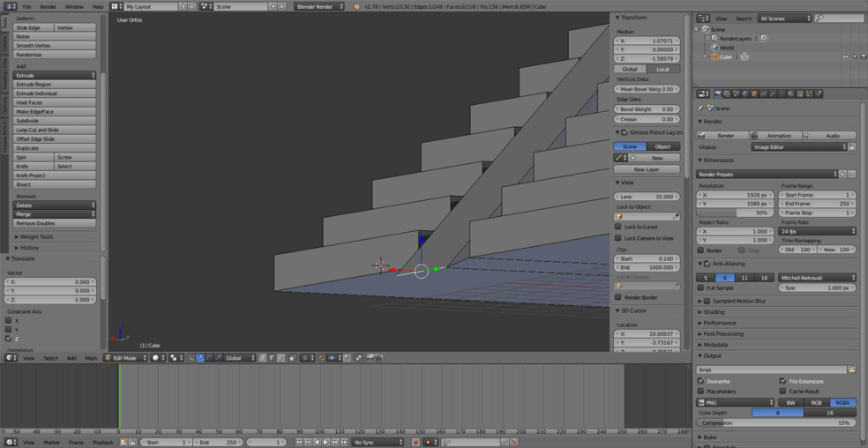Open the Render Layers properties tab icon
The height and width of the screenshot is (448, 868).
(728, 94)
